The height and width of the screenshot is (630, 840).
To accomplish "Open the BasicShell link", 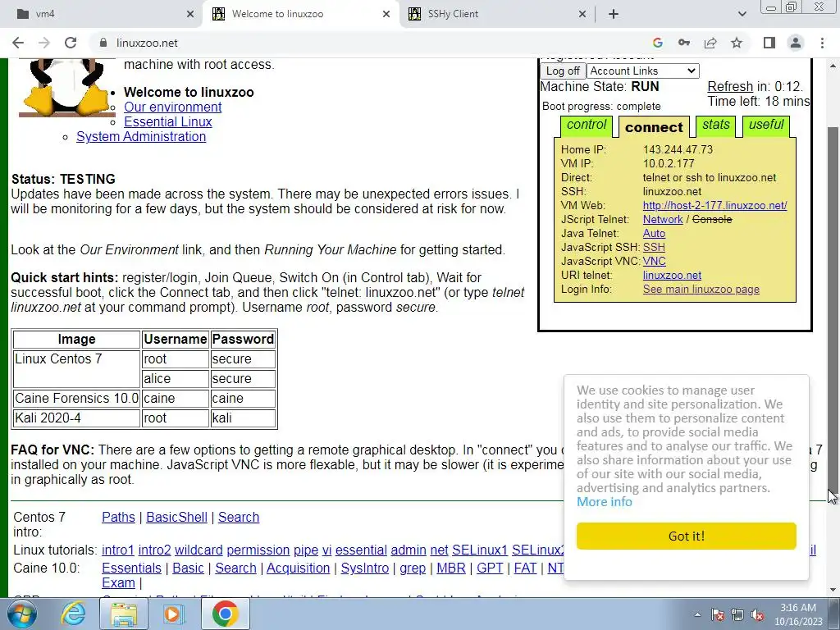I will (176, 517).
